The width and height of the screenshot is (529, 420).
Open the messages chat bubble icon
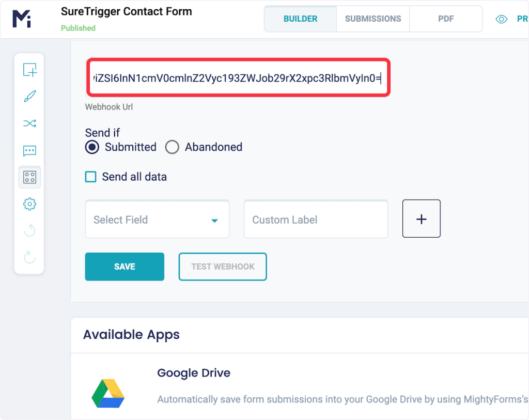29,151
